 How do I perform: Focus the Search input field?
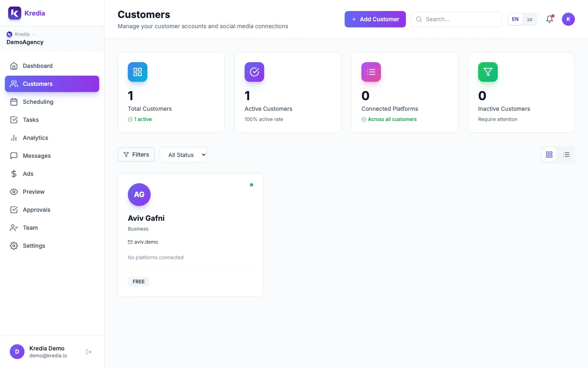(457, 19)
